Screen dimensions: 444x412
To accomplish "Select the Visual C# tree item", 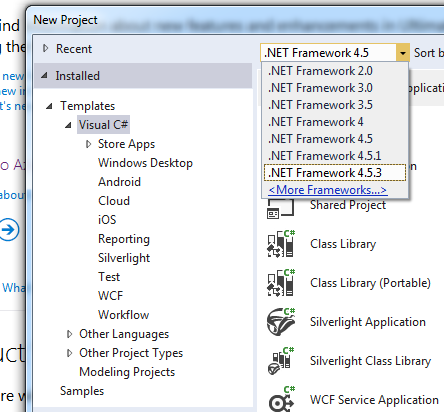I will point(103,125).
